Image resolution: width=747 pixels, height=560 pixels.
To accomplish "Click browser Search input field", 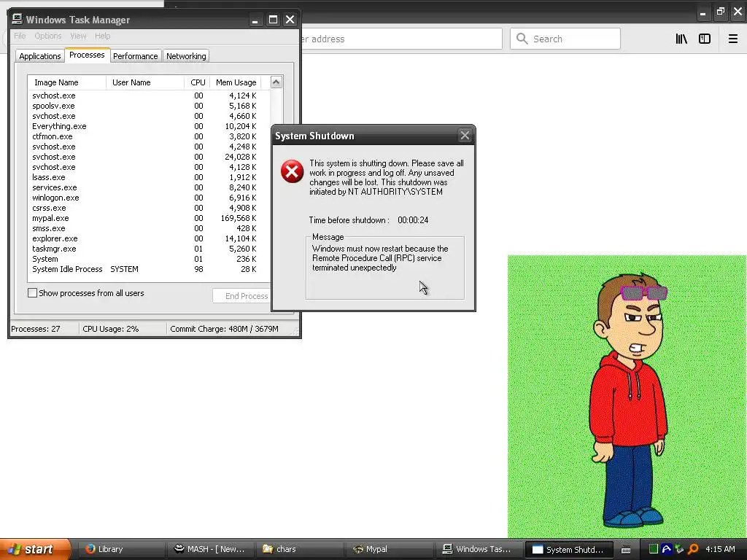I will (565, 39).
